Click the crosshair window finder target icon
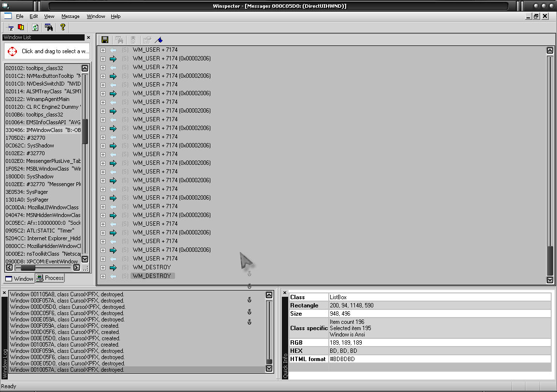557x392 pixels. tap(12, 51)
